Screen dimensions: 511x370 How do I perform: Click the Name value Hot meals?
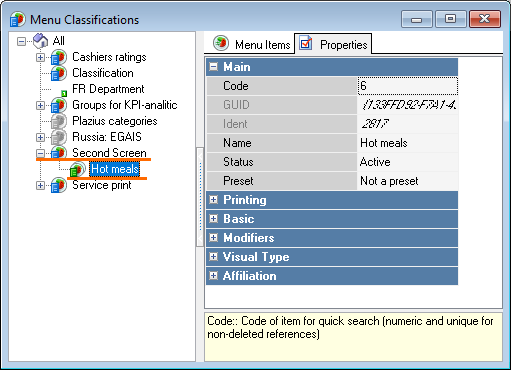(408, 143)
